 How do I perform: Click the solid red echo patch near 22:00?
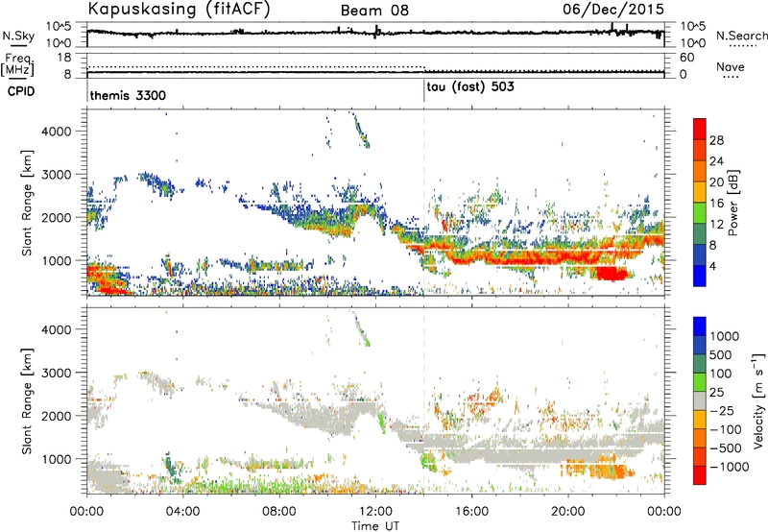pos(612,274)
